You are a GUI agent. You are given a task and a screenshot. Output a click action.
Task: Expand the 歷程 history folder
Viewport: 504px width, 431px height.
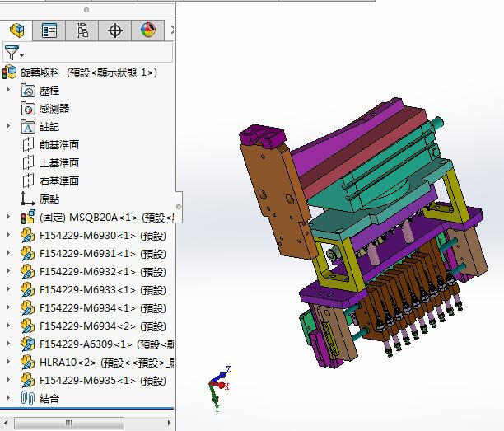(x=8, y=90)
